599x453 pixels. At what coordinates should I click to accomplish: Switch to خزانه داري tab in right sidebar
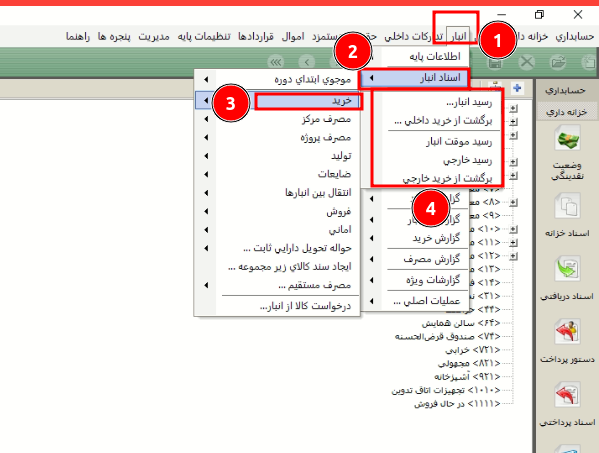pyautogui.click(x=566, y=112)
